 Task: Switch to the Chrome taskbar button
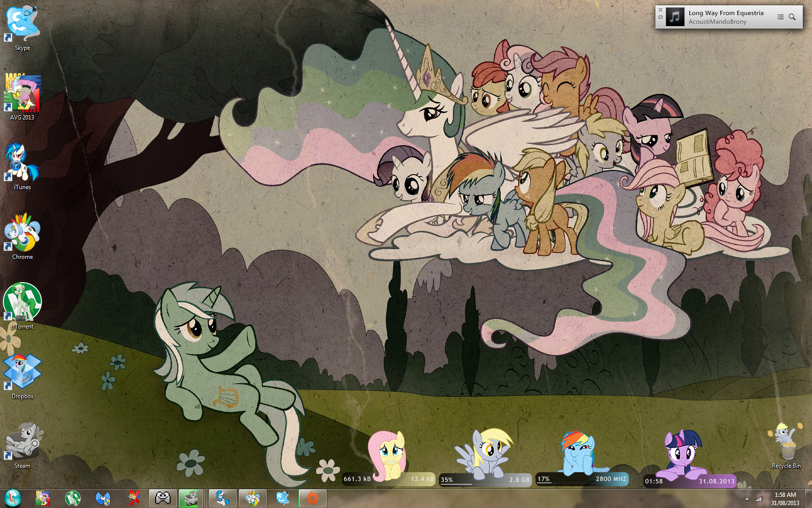253,498
